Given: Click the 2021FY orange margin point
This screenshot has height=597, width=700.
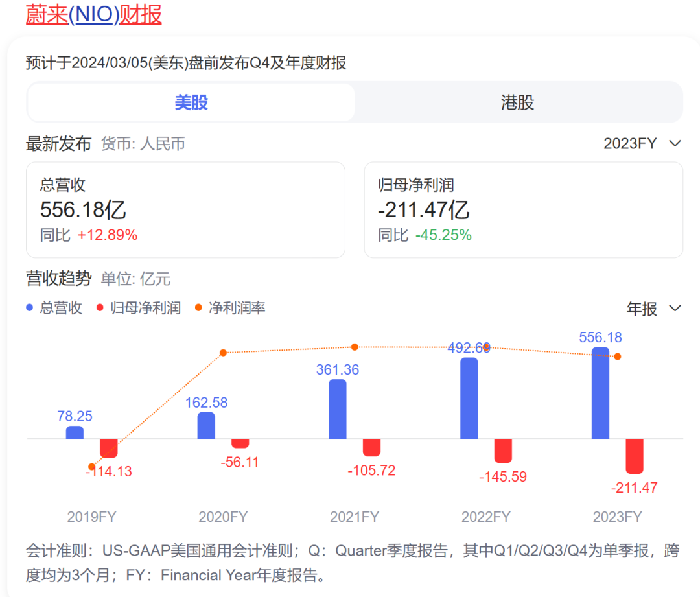Looking at the screenshot, I should 355,347.
